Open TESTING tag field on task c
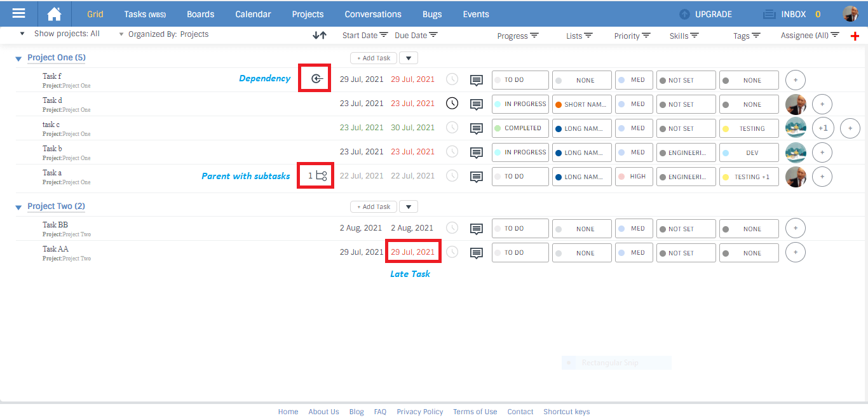 (x=749, y=128)
